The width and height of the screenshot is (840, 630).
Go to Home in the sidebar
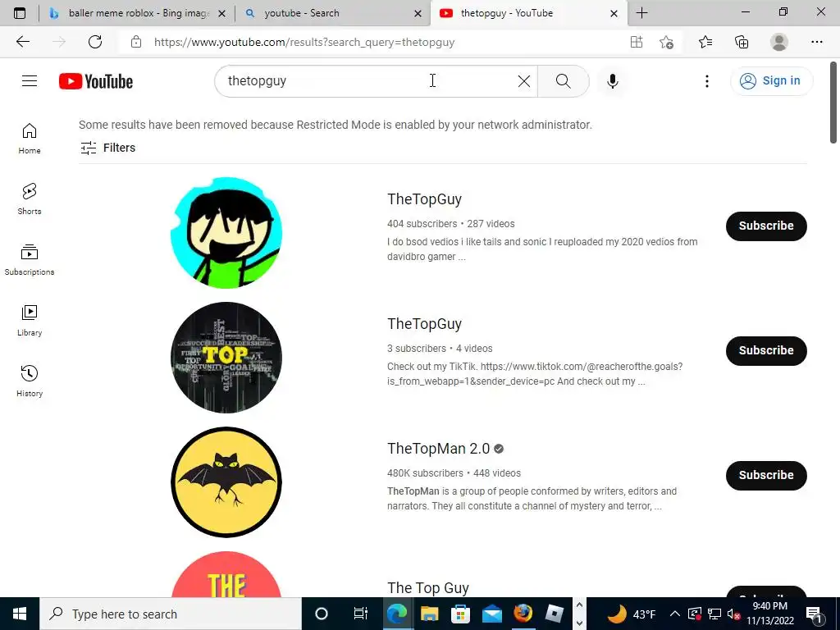pos(30,139)
